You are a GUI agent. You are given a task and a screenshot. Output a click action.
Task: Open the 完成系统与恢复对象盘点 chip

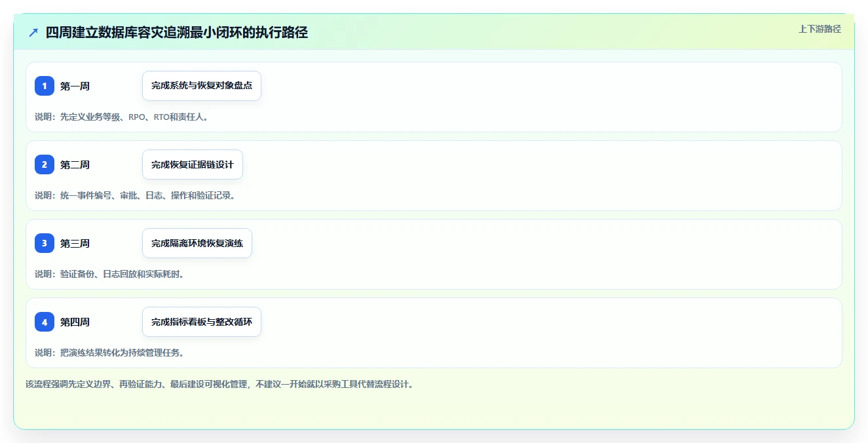[x=202, y=86]
